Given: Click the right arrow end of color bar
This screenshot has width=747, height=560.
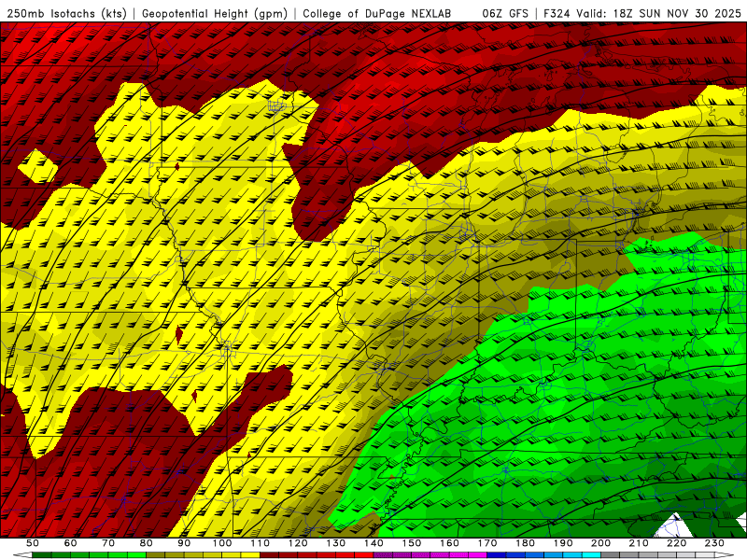Looking at the screenshot, I should pos(725,555).
